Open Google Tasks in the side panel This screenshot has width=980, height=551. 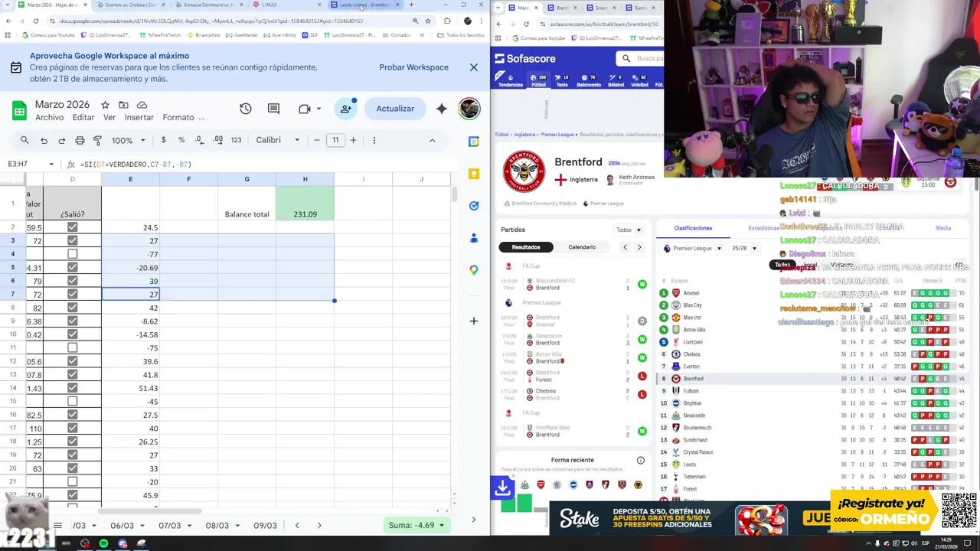[x=474, y=206]
